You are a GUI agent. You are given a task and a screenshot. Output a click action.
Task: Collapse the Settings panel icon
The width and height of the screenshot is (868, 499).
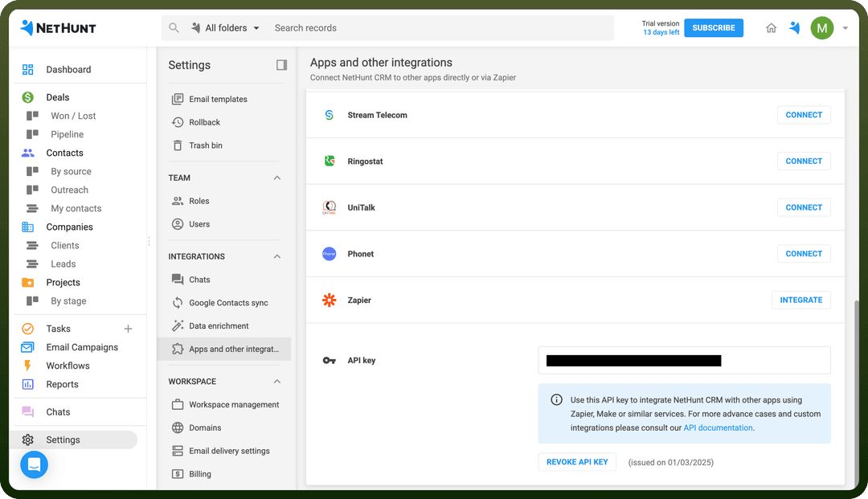click(x=282, y=65)
